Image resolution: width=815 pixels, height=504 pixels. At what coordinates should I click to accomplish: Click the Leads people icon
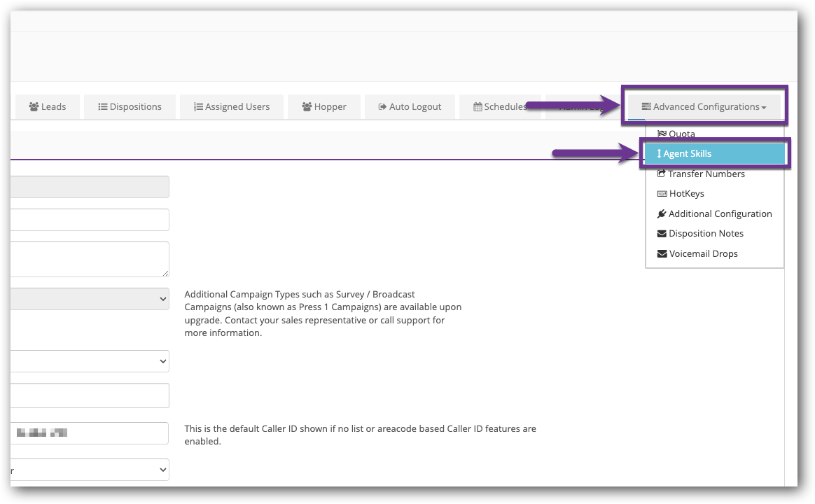(x=34, y=106)
